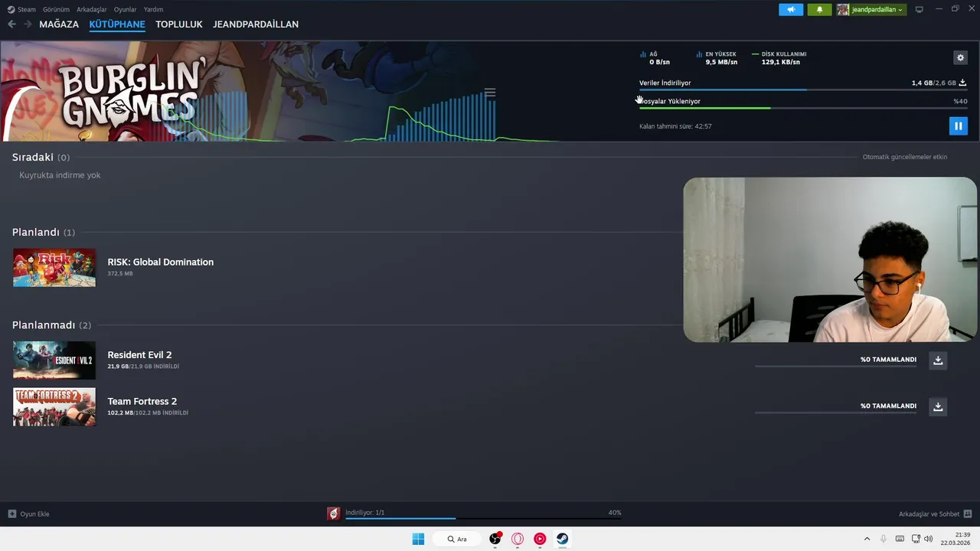Open the TOPLULUK tab
The width and height of the screenshot is (980, 551).
pyautogui.click(x=179, y=24)
